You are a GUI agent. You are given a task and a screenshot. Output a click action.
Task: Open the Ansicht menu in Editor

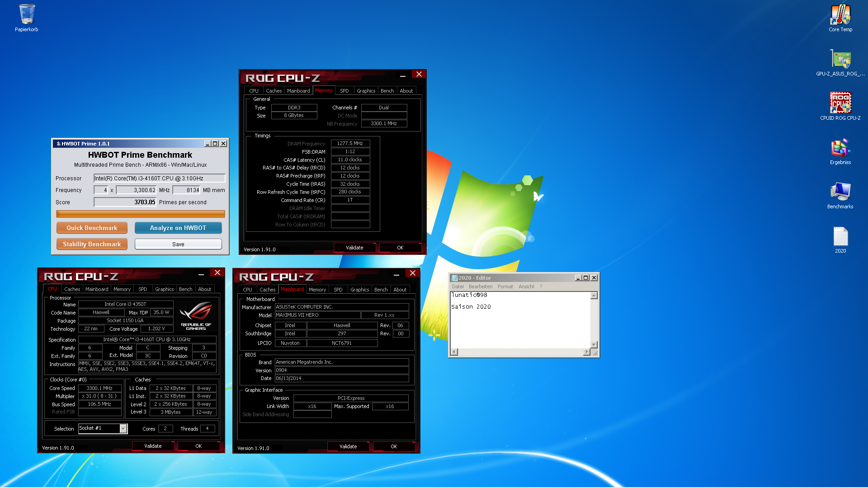[x=526, y=286]
